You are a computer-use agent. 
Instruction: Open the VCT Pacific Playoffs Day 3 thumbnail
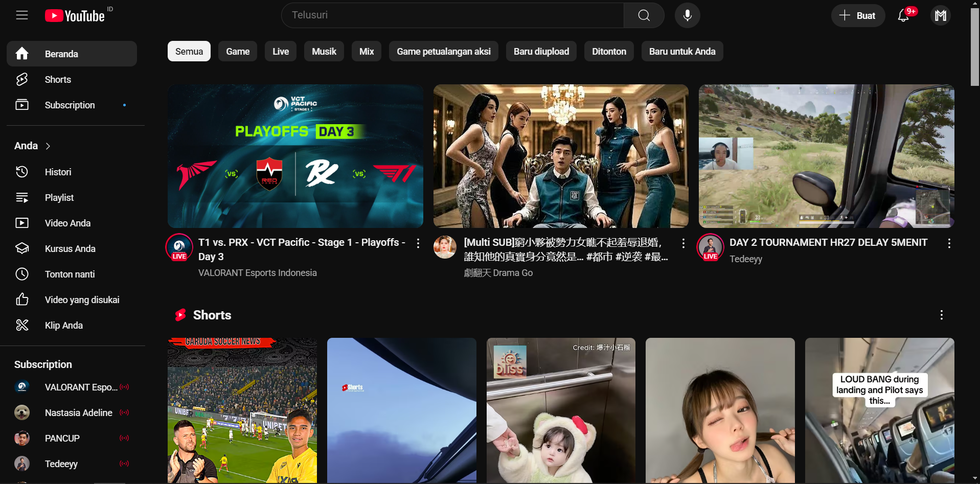295,156
